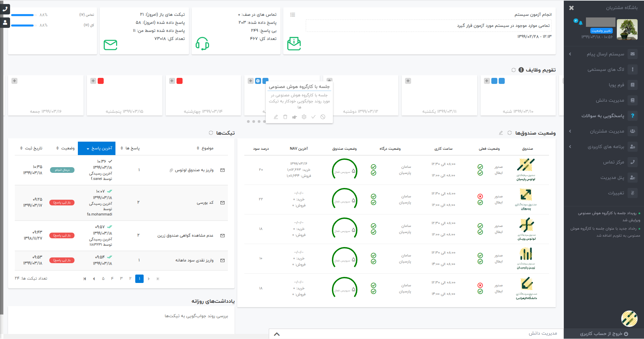Click the phone handset icon at the screen corner
644x339 pixels.
coord(5,9)
